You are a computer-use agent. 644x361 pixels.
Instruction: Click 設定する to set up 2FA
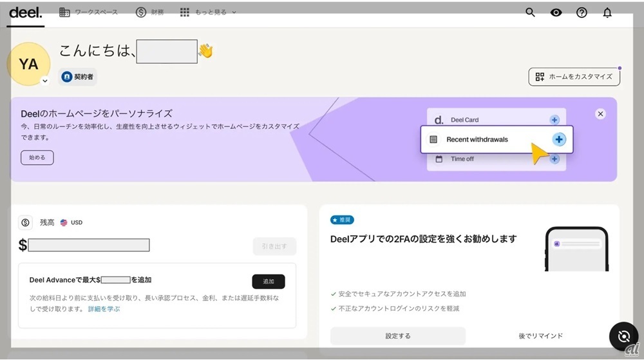[x=397, y=336]
